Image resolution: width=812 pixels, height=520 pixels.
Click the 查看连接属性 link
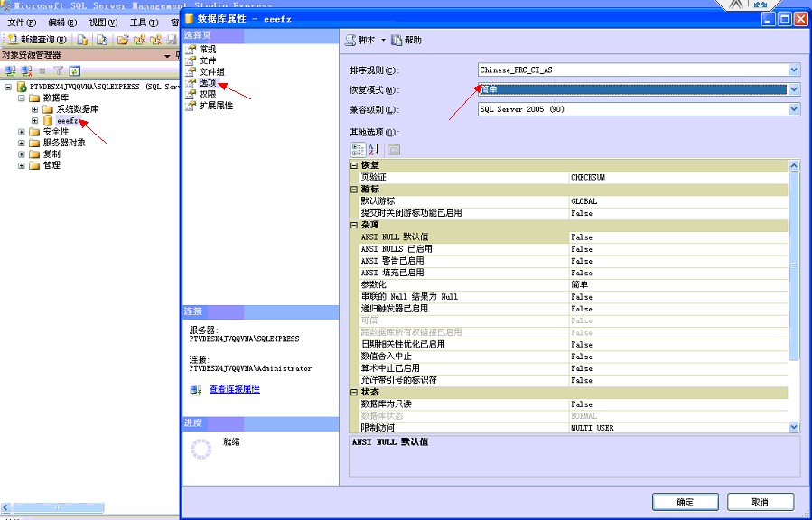[234, 389]
